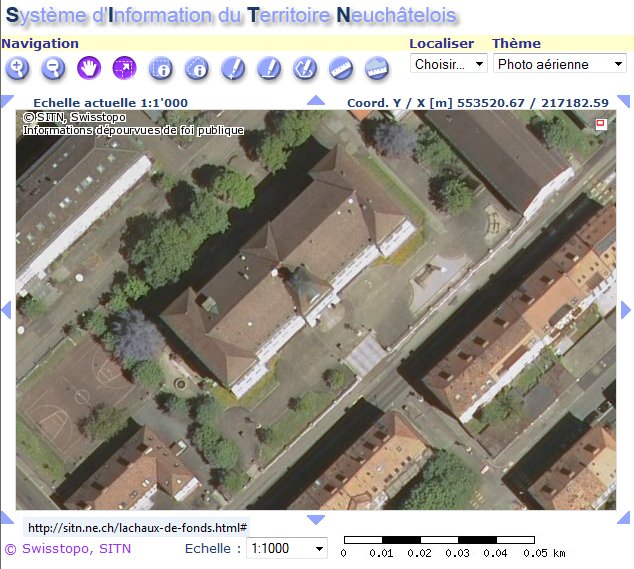Click the sitn.ne.ch/lachaux-de-fonds.html# URL
The width and height of the screenshot is (634, 569).
click(137, 528)
